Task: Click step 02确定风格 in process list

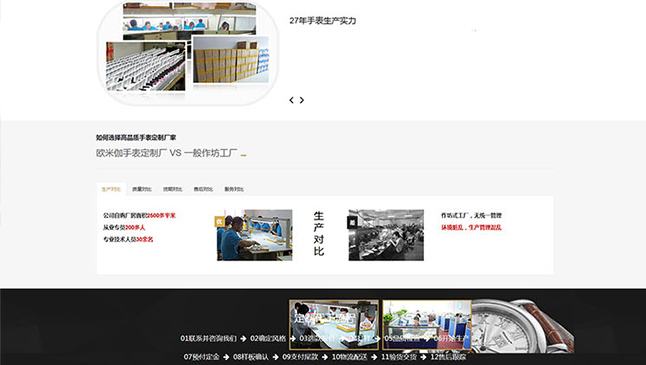Action: (268, 338)
